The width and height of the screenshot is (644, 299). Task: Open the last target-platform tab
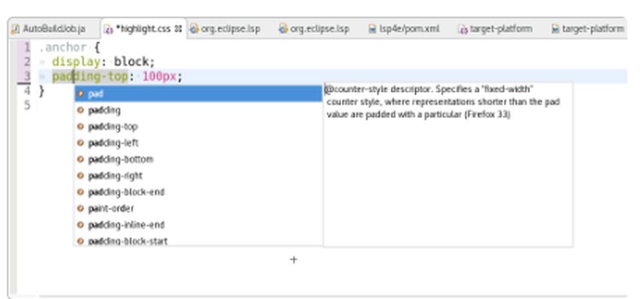[587, 29]
